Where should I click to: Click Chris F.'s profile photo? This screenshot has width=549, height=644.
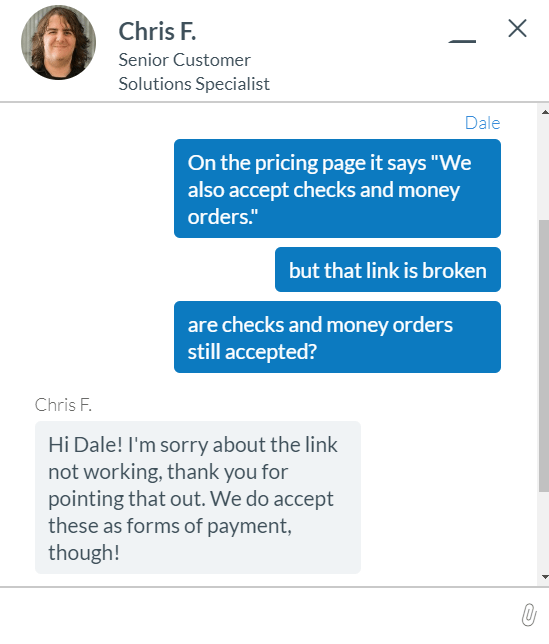coord(58,42)
